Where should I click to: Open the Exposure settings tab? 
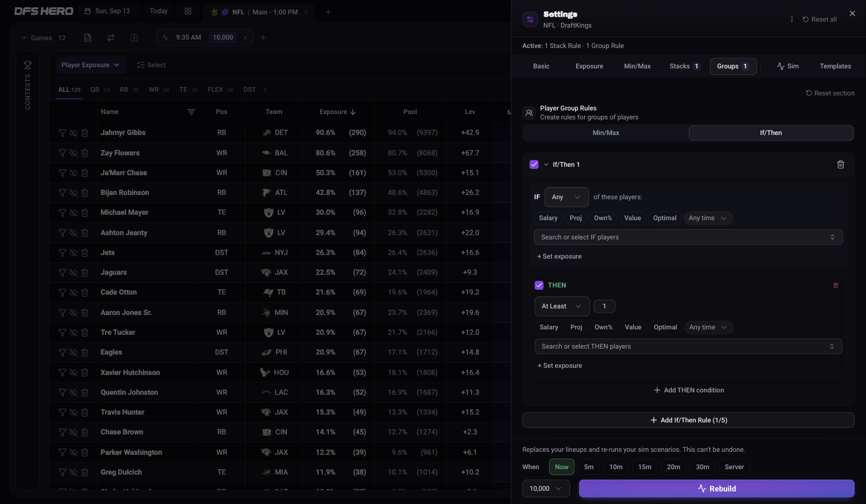(589, 66)
